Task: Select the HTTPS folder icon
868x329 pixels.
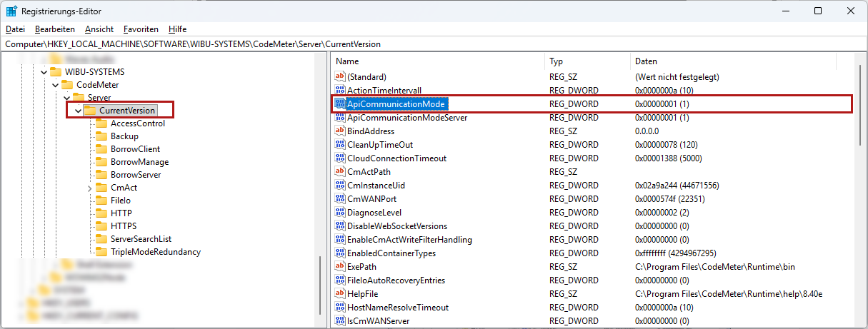Action: (101, 226)
